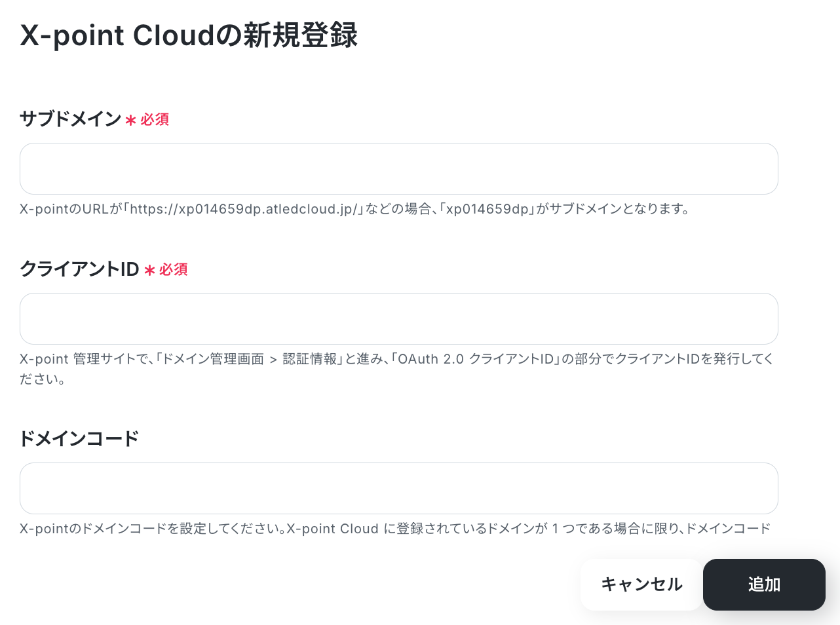Click the クライアントID field label
Screen dimensions: 840x625
(79, 269)
